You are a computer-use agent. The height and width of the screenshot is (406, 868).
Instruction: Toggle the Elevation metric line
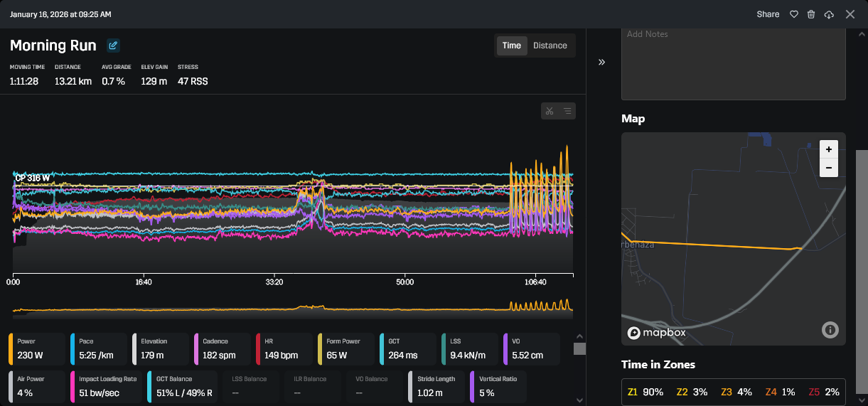tap(160, 349)
